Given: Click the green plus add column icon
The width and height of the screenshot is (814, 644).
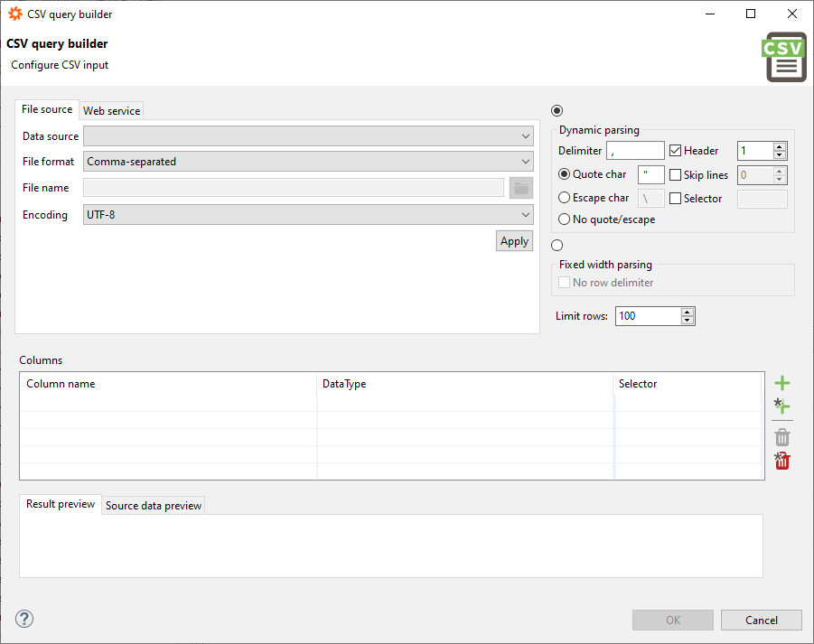Looking at the screenshot, I should [782, 383].
